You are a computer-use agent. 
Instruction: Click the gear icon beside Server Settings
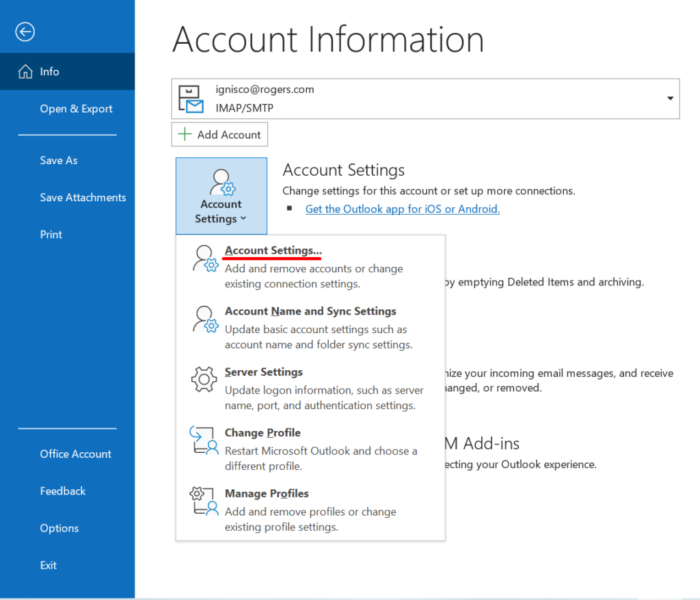click(x=204, y=380)
